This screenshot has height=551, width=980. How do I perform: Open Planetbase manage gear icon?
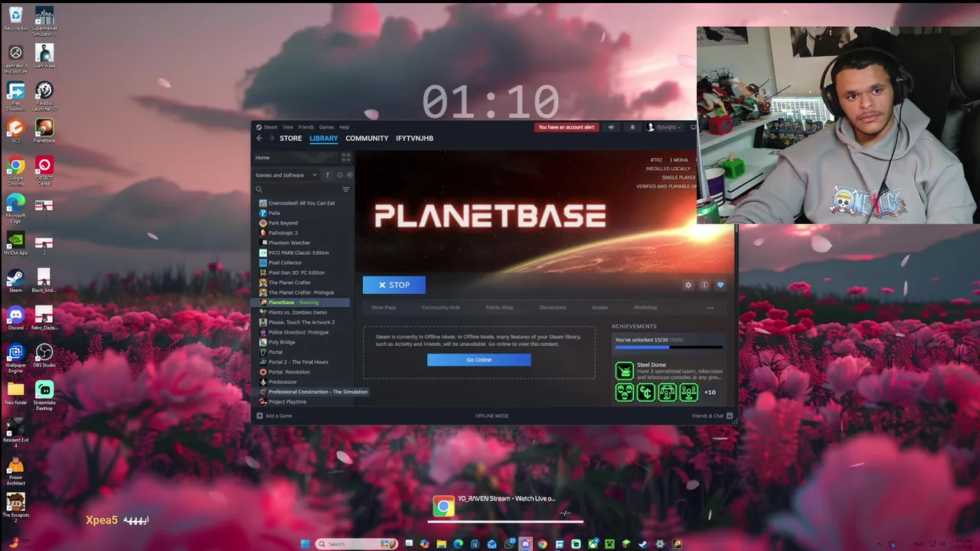[x=688, y=285]
